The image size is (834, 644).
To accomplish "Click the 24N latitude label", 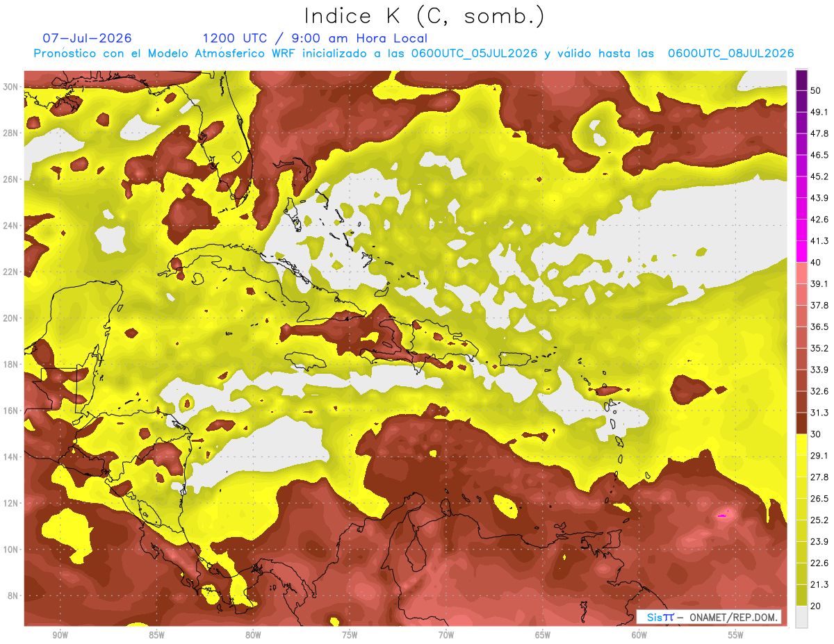I will coord(11,226).
